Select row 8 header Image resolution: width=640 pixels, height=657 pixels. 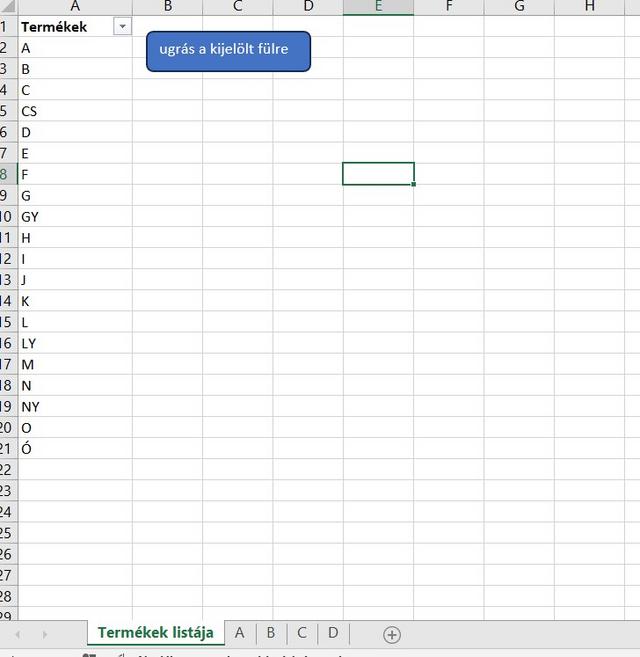[x=5, y=174]
